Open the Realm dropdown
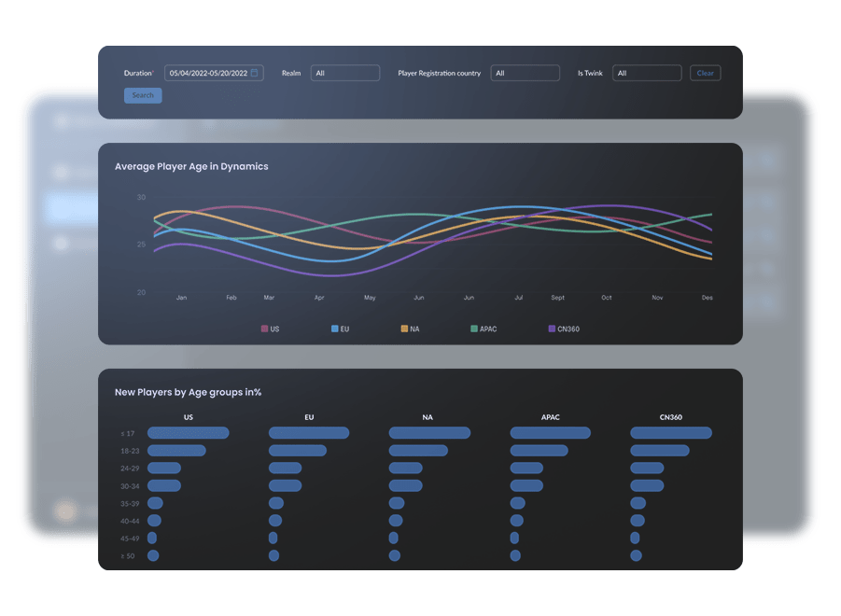 tap(345, 73)
